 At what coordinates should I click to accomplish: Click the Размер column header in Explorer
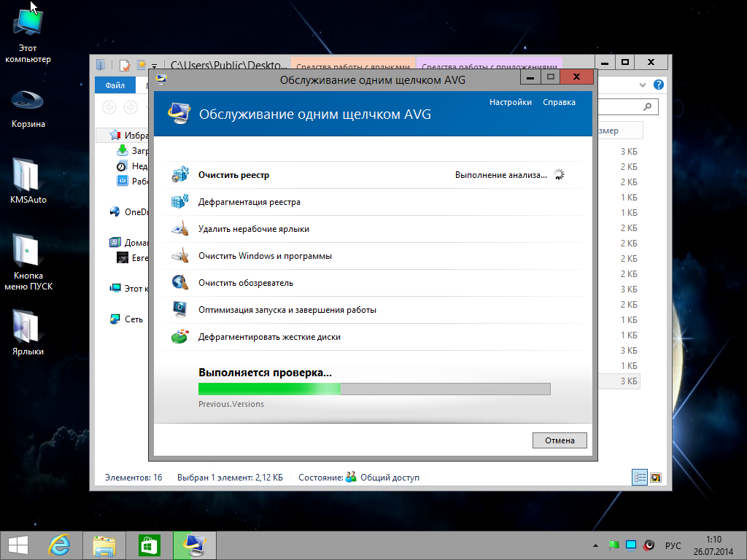coord(619,131)
